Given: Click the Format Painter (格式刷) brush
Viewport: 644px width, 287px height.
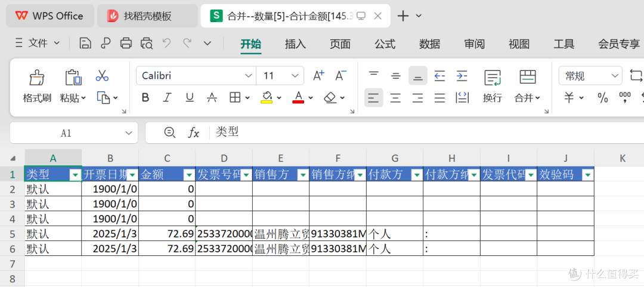Looking at the screenshot, I should [37, 76].
